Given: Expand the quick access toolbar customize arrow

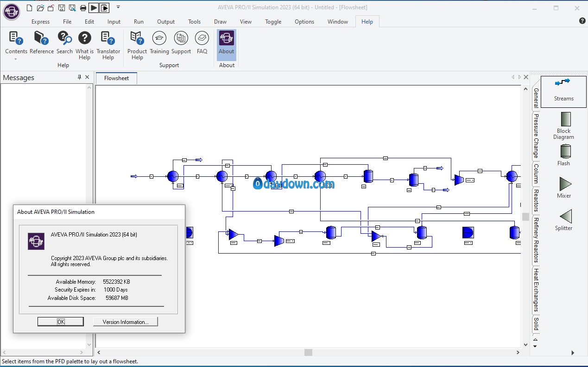Looking at the screenshot, I should (x=118, y=7).
